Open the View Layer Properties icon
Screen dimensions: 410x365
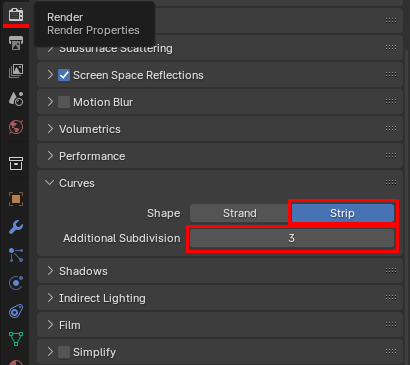16,71
